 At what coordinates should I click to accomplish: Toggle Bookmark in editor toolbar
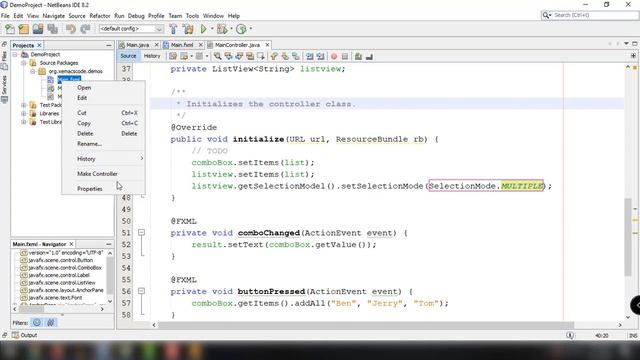[296, 56]
